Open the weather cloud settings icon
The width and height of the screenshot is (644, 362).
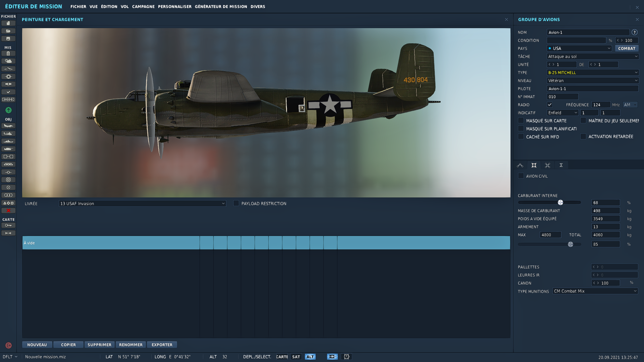click(8, 61)
